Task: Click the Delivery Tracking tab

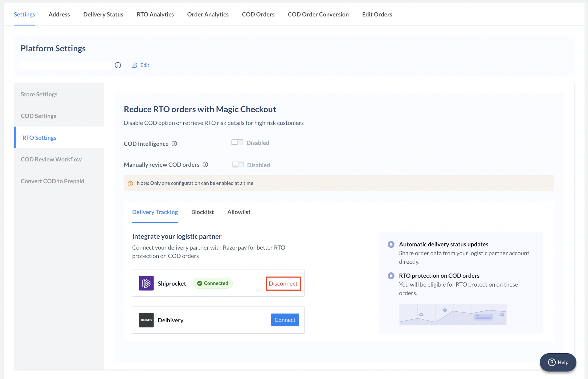Action: pyautogui.click(x=155, y=212)
